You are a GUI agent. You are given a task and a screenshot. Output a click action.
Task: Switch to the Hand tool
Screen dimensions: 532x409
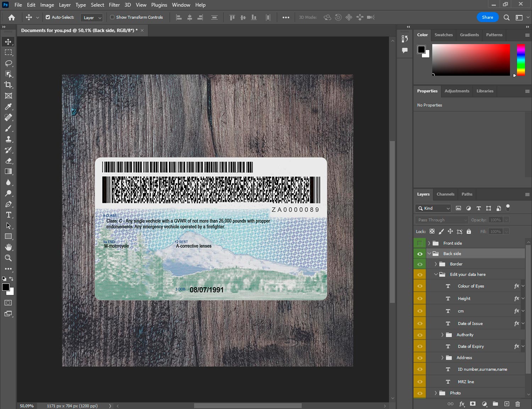point(8,247)
